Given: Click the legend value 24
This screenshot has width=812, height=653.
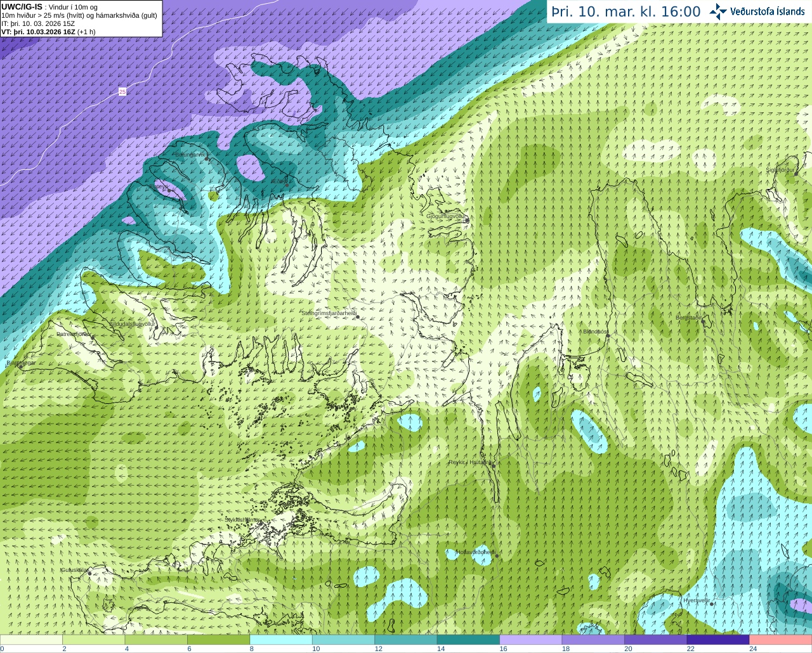Looking at the screenshot, I should tap(753, 649).
